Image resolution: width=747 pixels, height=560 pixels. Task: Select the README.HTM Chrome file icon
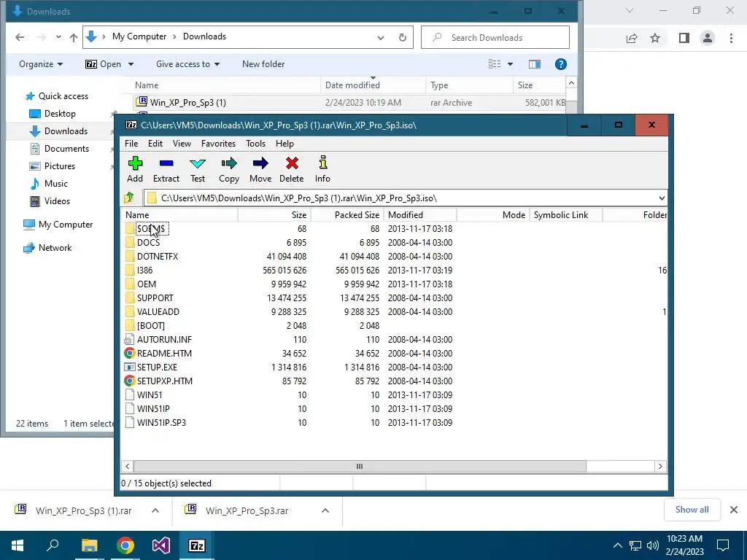coord(130,354)
